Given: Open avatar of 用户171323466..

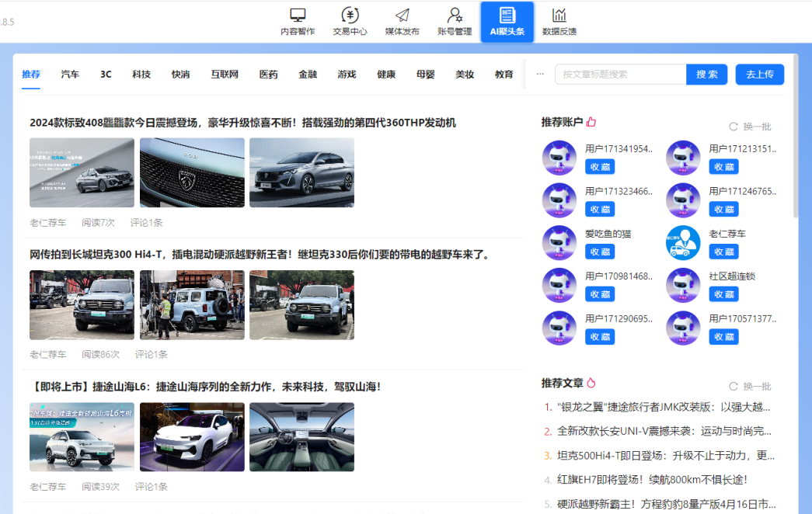Looking at the screenshot, I should [559, 200].
